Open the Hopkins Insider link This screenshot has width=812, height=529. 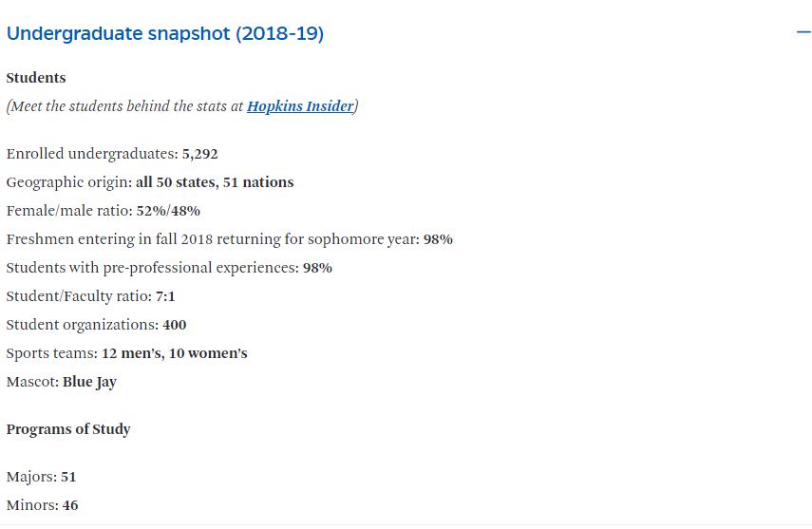300,106
